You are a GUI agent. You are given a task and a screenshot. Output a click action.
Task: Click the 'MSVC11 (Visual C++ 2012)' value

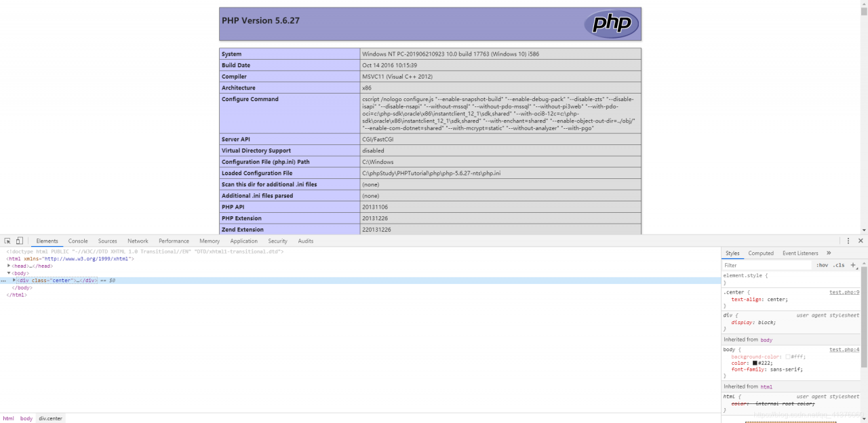(x=397, y=77)
